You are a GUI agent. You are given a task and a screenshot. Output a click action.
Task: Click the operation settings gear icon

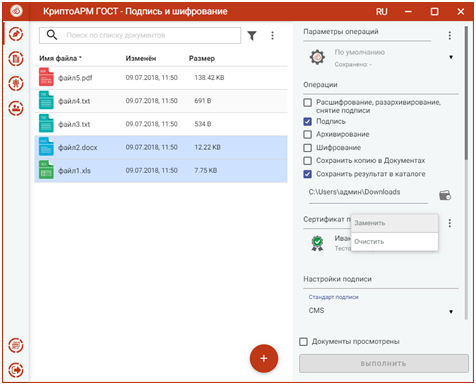[x=317, y=57]
